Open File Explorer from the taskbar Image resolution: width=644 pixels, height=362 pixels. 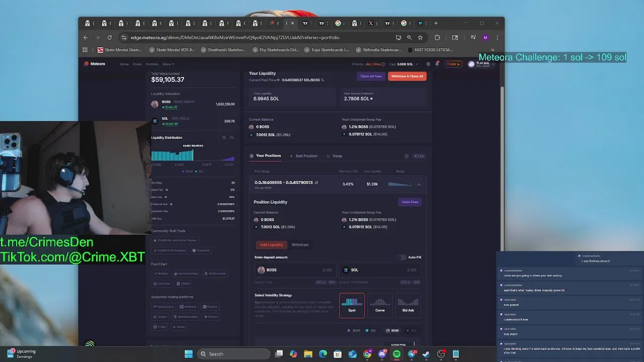coord(308,354)
